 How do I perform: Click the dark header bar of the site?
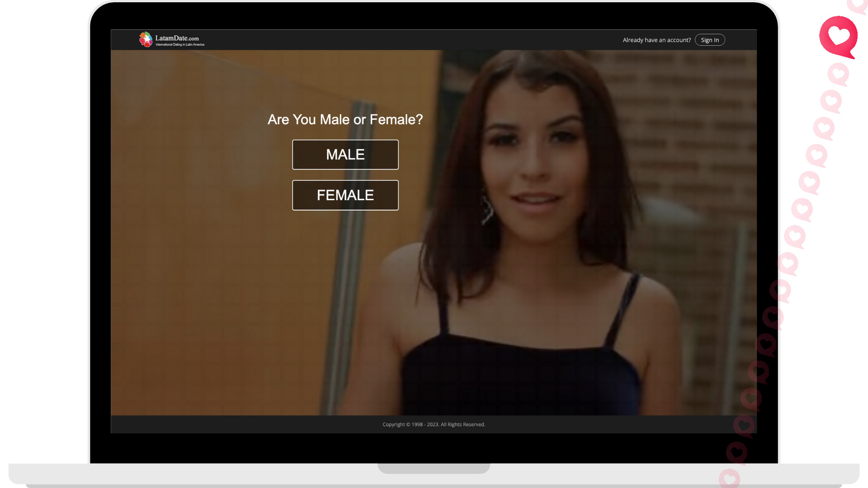point(407,40)
